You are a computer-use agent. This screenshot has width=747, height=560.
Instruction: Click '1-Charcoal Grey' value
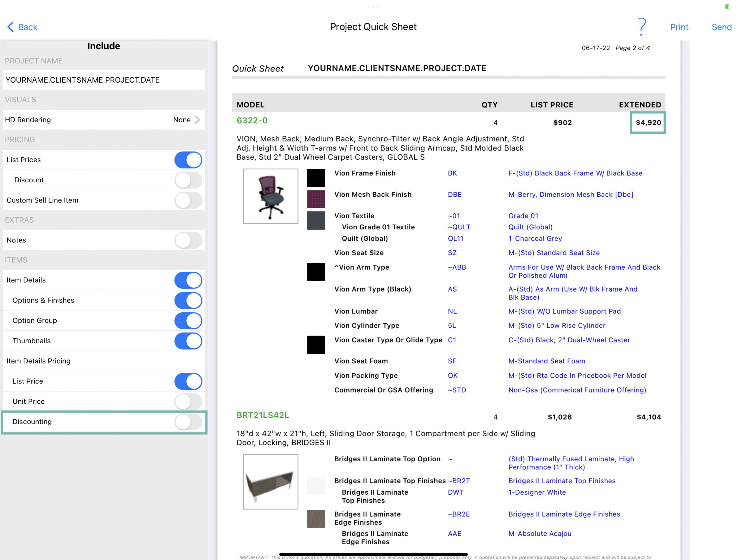click(x=535, y=238)
